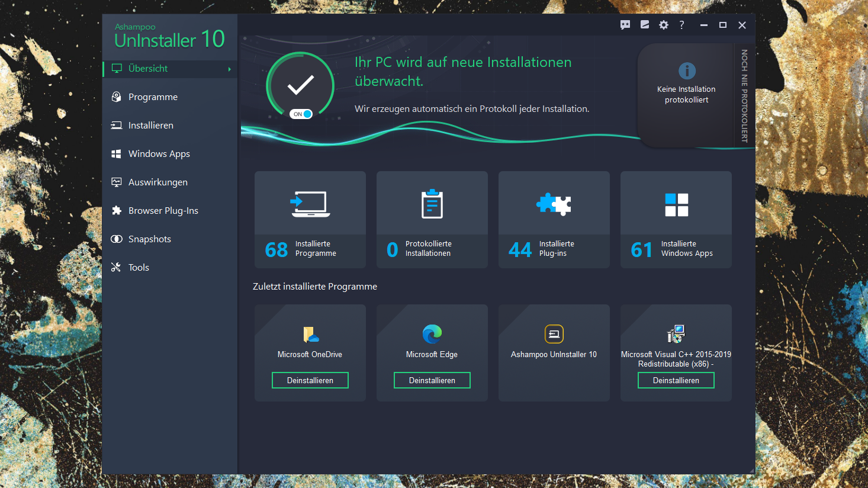Image resolution: width=868 pixels, height=488 pixels.
Task: Select the Ashampoo UnInstaller 10 program card
Action: click(x=554, y=353)
